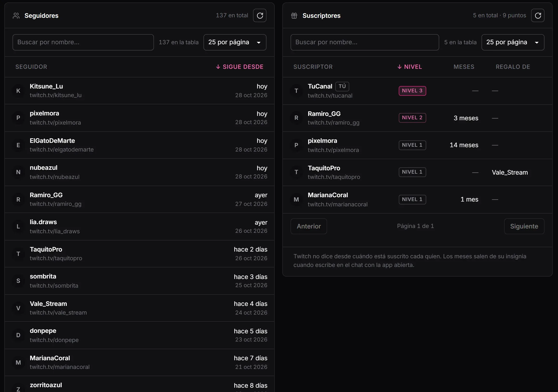Open the subscribers page size dropdown

coord(513,42)
